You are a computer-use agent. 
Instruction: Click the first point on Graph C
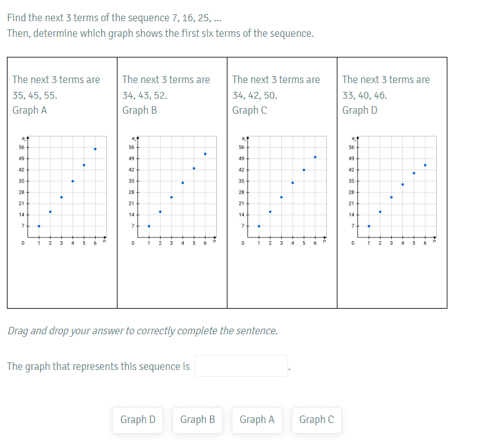pyautogui.click(x=259, y=226)
